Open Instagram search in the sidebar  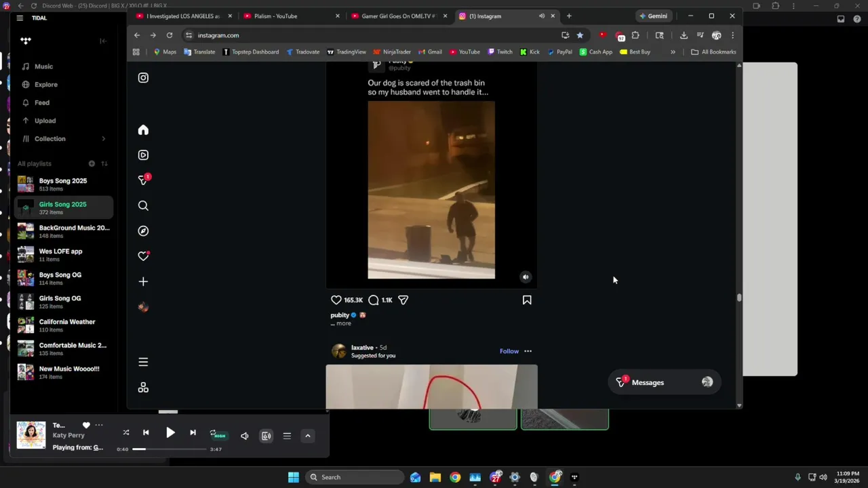(x=143, y=205)
